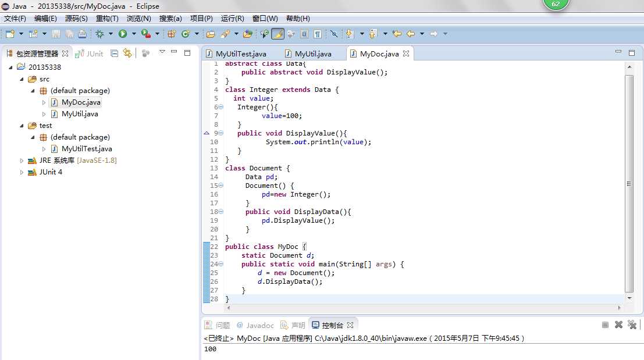The width and height of the screenshot is (644, 360).
Task: Open package explorer View Menu triangle
Action: 162,52
